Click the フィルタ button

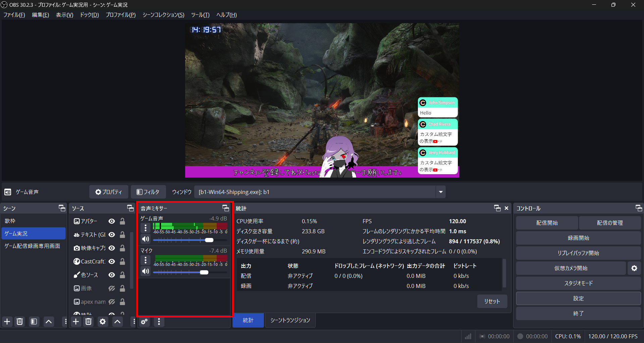coord(148,192)
